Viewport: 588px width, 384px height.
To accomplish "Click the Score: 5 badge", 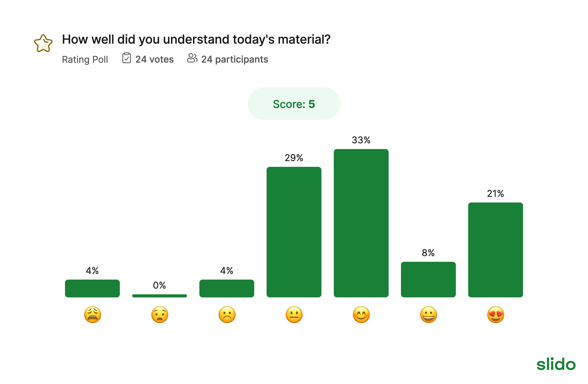I will pyautogui.click(x=294, y=103).
